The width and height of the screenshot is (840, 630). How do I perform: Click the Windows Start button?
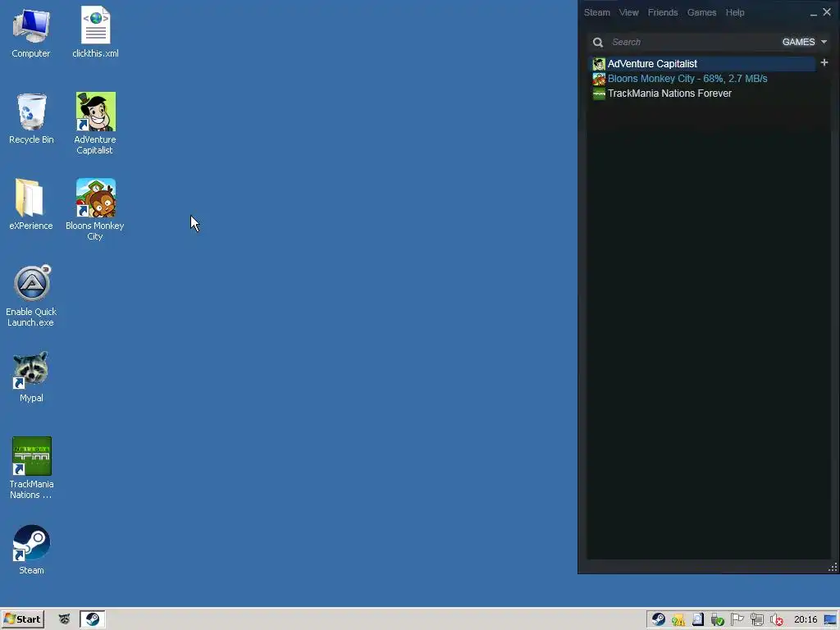[22, 619]
